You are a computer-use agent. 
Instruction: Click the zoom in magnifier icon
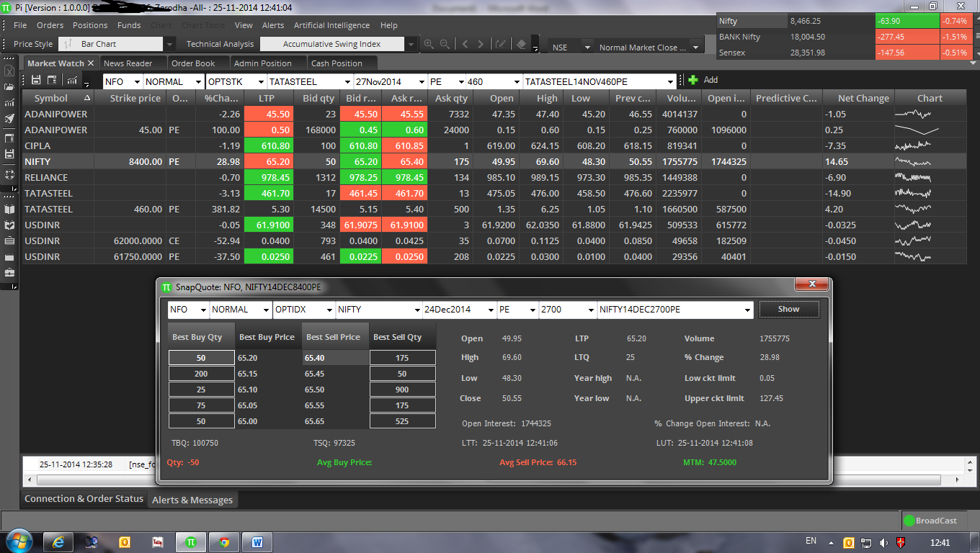429,44
